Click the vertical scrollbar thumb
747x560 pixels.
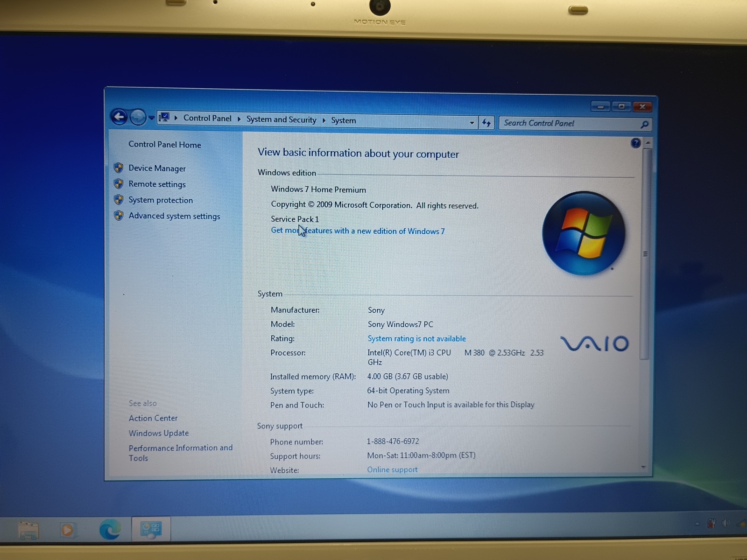coord(646,254)
